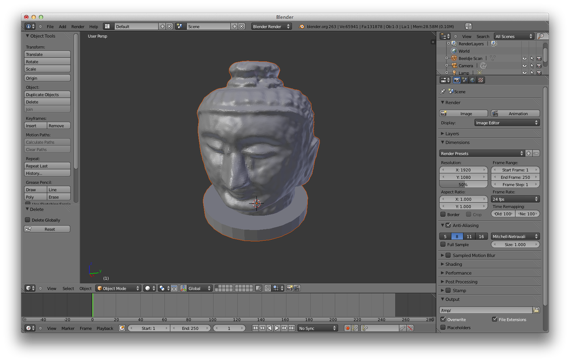Image resolution: width=570 pixels, height=362 pixels.
Task: Open the All Scenes outliner dropdown
Action: point(514,36)
